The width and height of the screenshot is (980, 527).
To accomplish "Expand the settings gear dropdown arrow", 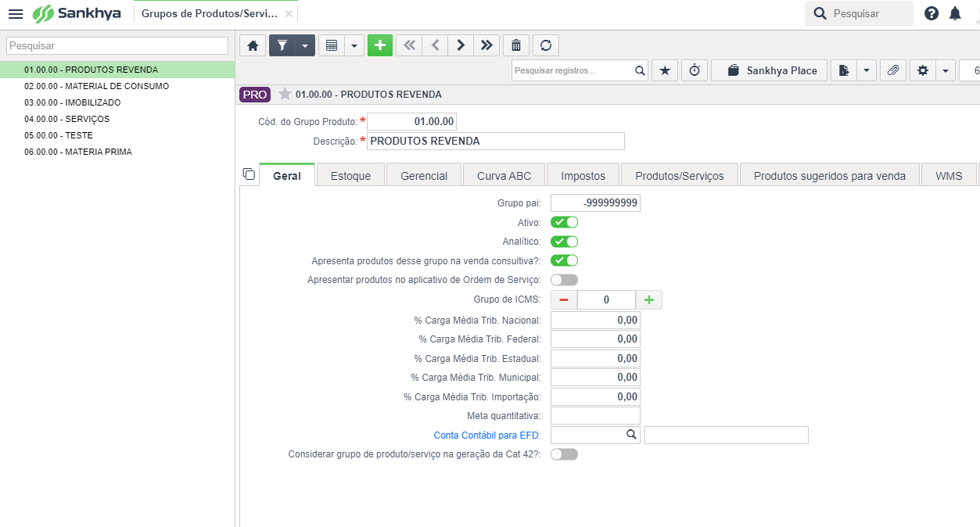I will point(946,70).
